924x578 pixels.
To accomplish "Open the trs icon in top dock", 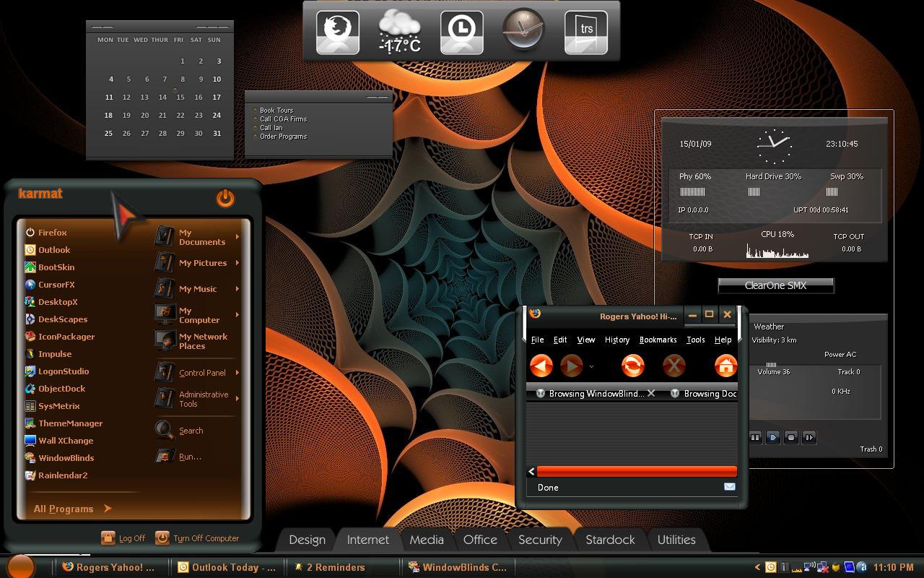I will tap(586, 31).
